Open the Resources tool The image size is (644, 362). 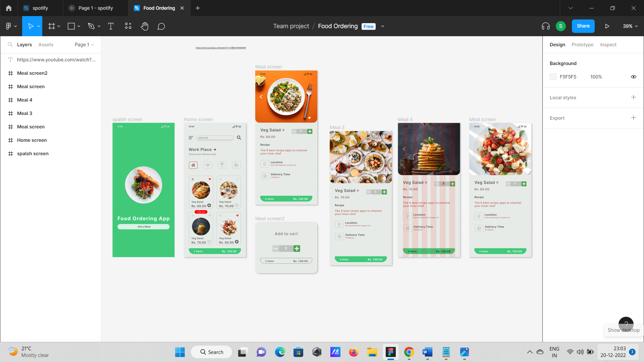click(x=128, y=26)
